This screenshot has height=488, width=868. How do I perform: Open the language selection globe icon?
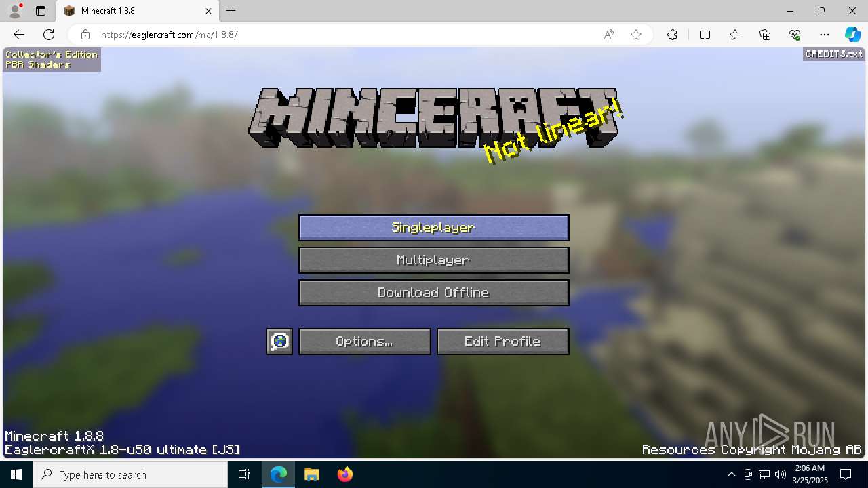pos(279,342)
